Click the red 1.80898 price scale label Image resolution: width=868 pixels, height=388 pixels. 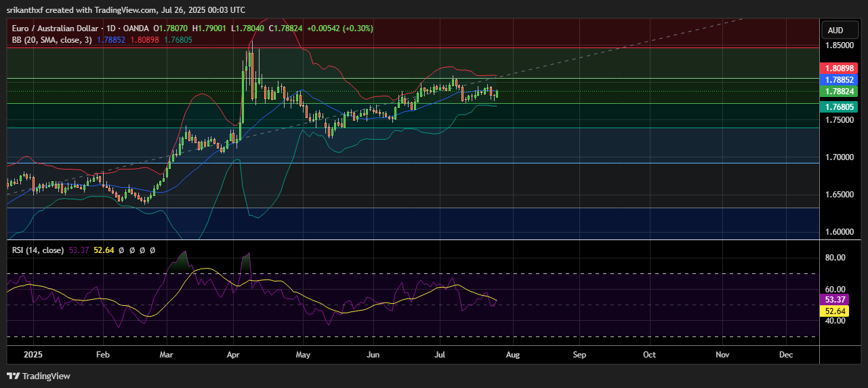838,69
